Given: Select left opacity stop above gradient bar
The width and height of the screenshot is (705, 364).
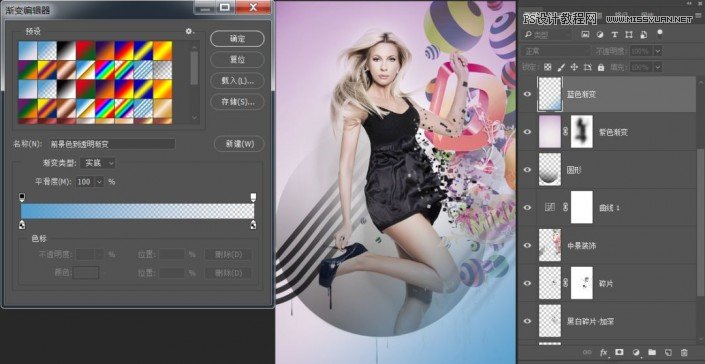Looking at the screenshot, I should [22, 197].
